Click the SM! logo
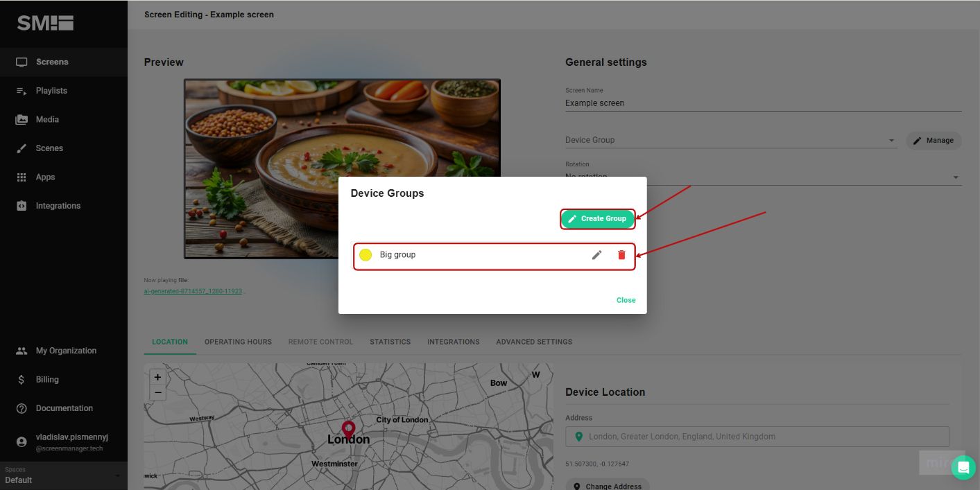Screen dimensions: 980x490 (x=45, y=23)
